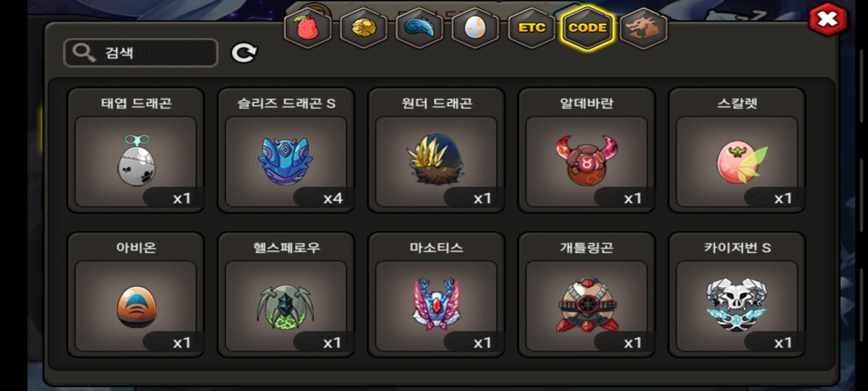
Task: Open the fruit food category tab
Action: pos(308,28)
